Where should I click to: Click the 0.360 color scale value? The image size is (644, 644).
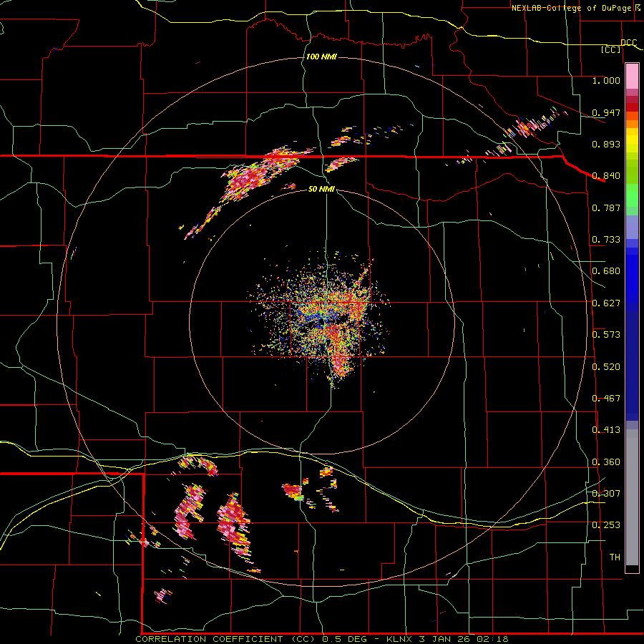click(x=606, y=462)
